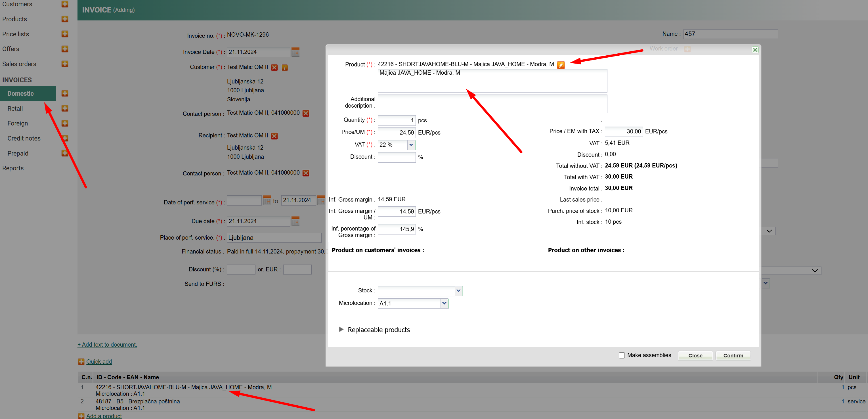Viewport: 868px width, 419px height.
Task: Expand the Replaceable products section
Action: point(378,330)
